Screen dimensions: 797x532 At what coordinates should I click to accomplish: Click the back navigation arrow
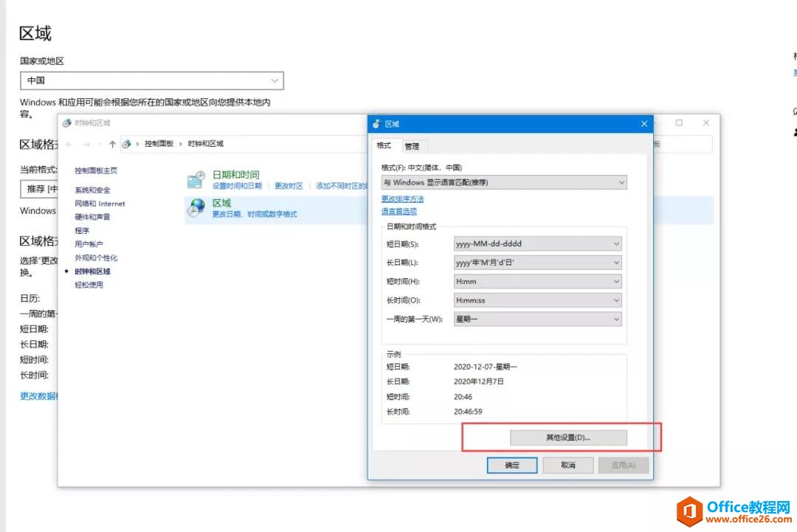coord(70,144)
